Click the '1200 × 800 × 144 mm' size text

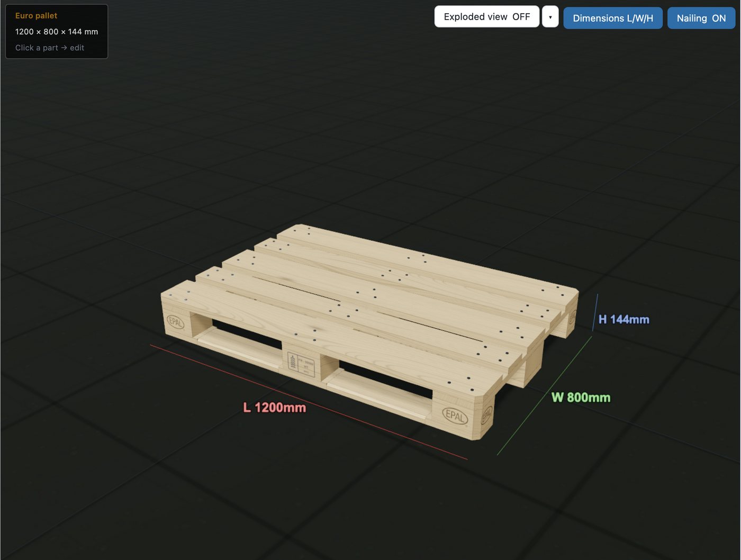click(57, 32)
